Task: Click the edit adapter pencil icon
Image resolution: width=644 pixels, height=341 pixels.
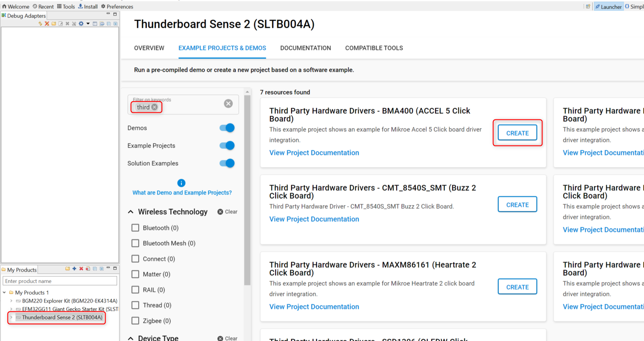Action: 61,23
